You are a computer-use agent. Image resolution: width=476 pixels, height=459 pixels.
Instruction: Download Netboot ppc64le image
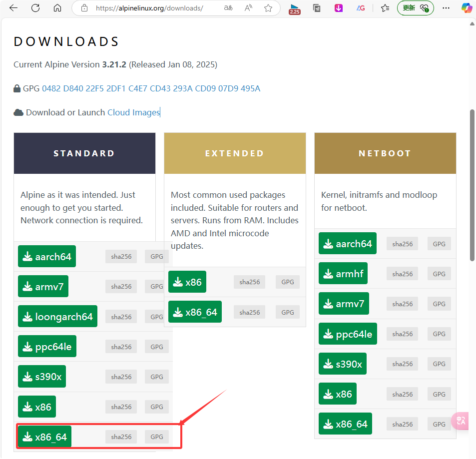point(348,334)
